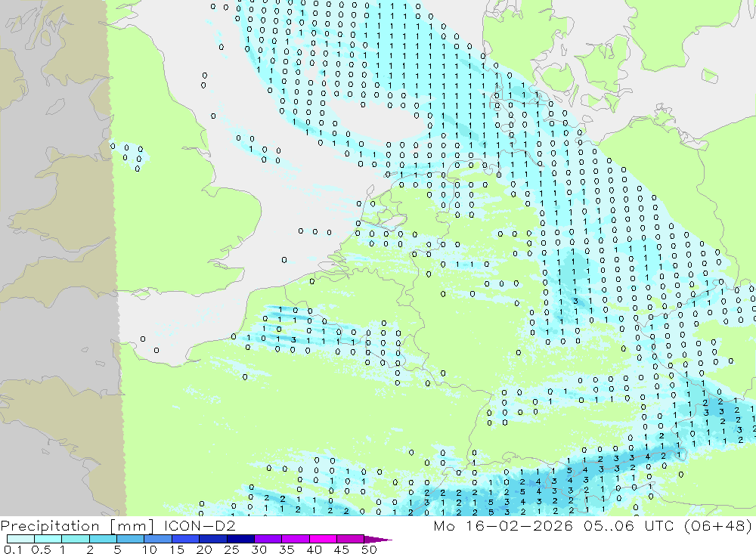Click the 30–35 mm purple swatch
756x554 pixels.
[x=268, y=539]
